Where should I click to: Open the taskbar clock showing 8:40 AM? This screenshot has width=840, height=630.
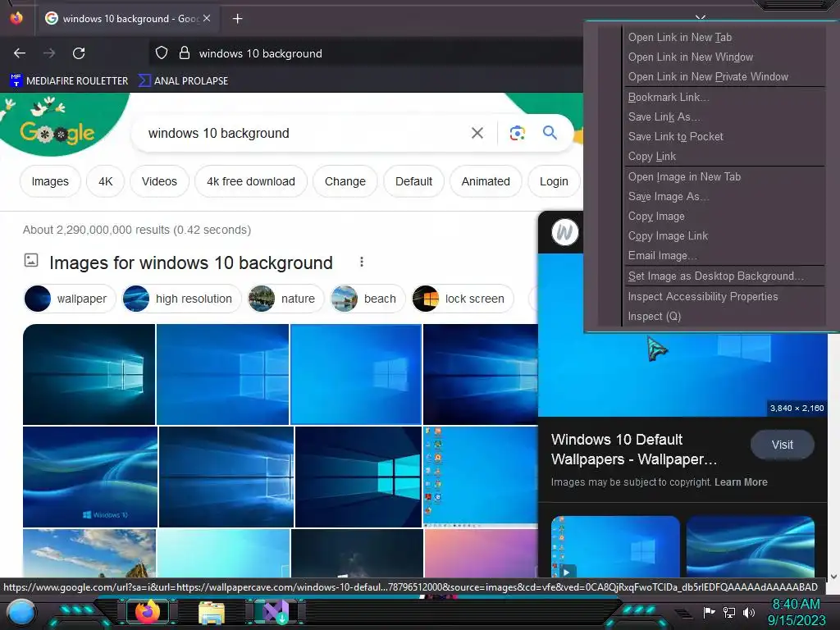(x=796, y=612)
